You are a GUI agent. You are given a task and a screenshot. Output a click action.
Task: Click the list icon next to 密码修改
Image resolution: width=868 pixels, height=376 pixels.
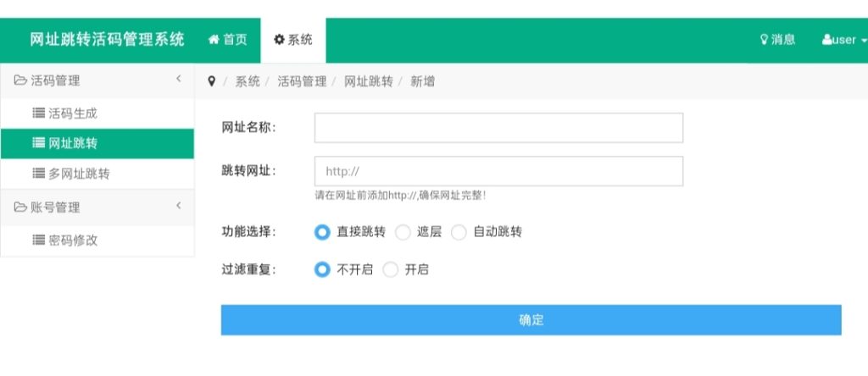tap(39, 240)
